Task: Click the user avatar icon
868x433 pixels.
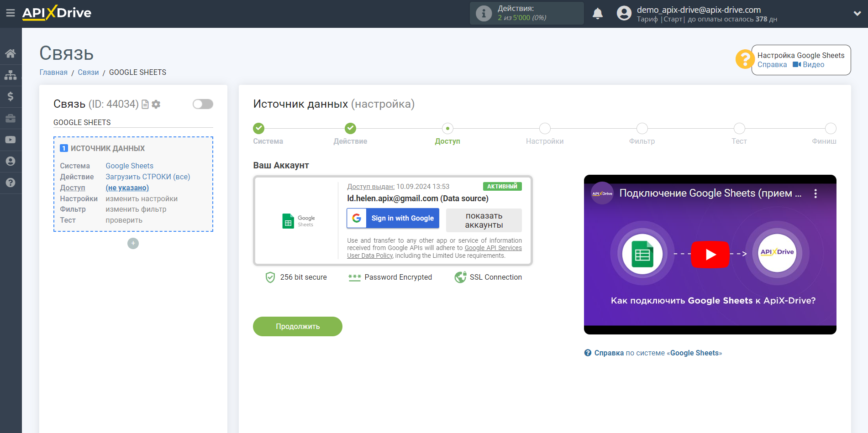Action: (624, 13)
